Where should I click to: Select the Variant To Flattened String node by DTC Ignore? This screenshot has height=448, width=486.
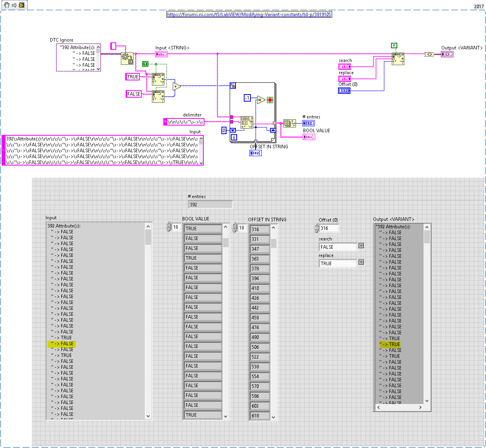[127, 58]
